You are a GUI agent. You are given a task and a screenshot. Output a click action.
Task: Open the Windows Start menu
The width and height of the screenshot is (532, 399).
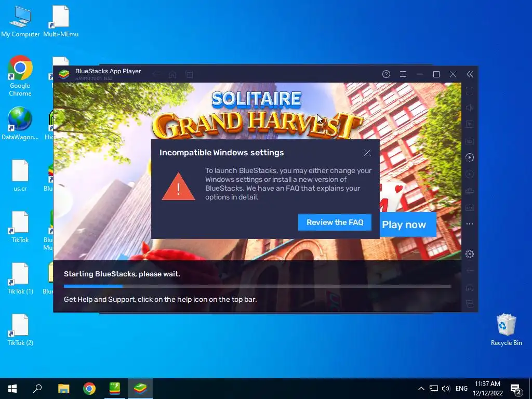tap(12, 389)
